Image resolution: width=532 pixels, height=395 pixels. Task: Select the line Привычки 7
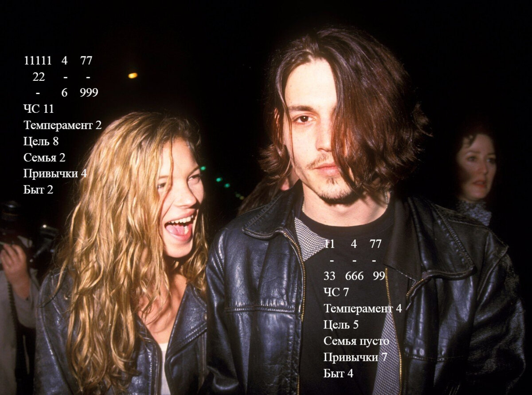pyautogui.click(x=356, y=357)
